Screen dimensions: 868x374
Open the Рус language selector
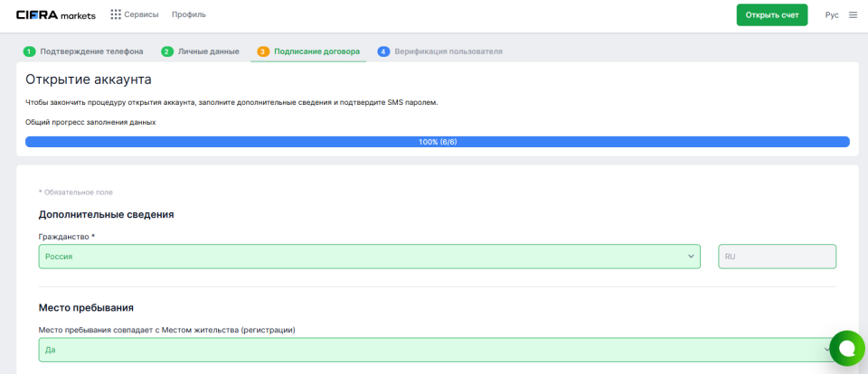(x=832, y=14)
